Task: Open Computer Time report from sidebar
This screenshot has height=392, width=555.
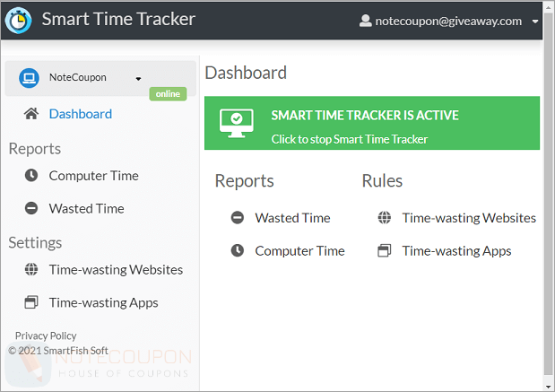Action: 94,176
